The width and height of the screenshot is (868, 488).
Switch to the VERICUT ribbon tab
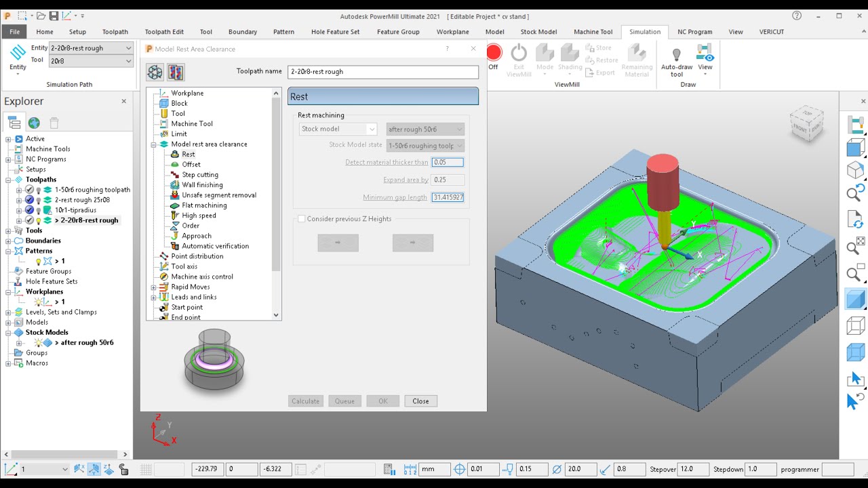tap(771, 32)
